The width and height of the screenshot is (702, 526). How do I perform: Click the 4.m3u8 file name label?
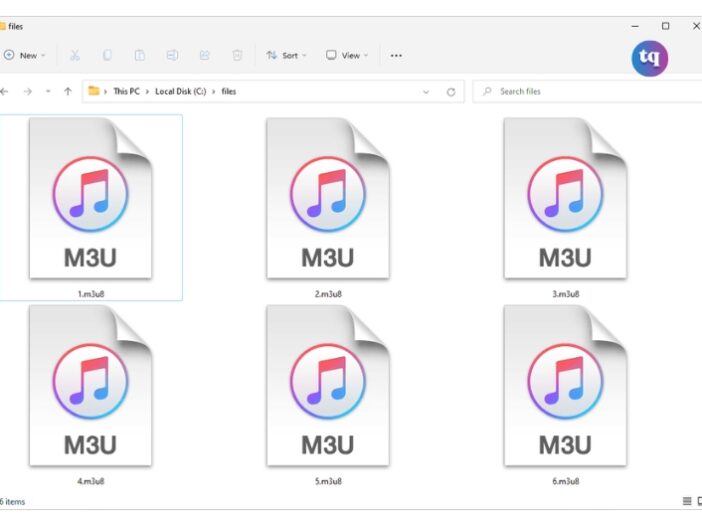91,481
